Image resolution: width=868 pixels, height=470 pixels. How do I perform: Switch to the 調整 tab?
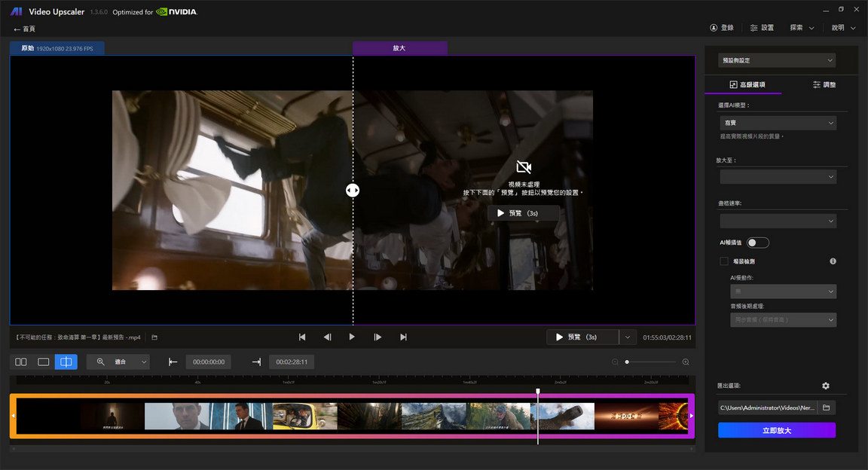(x=824, y=84)
